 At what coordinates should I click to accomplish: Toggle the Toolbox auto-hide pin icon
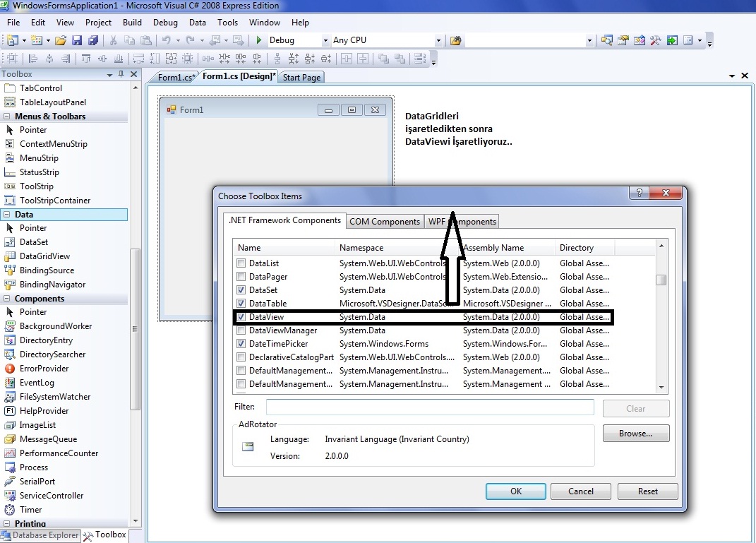(x=121, y=74)
